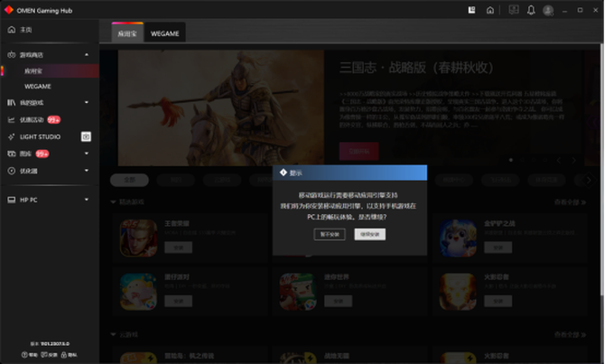Image resolution: width=605 pixels, height=364 pixels.
Task: Collapse the 云游戏 cloud games section triangle
Action: (113, 335)
